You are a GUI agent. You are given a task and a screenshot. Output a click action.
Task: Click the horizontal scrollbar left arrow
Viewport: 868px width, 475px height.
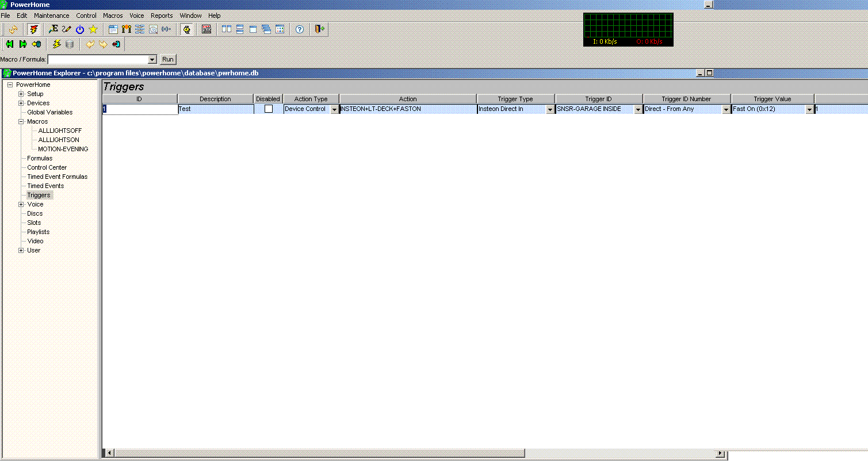pyautogui.click(x=109, y=454)
